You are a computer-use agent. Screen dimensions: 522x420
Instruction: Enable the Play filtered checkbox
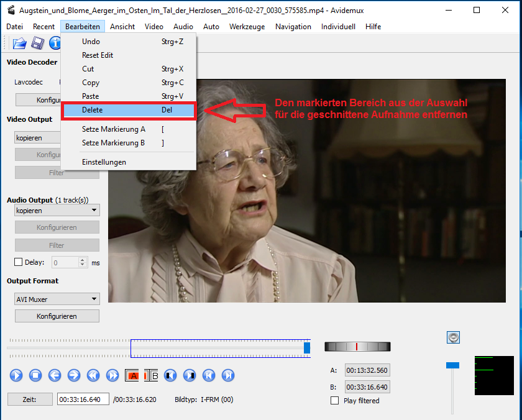(x=336, y=401)
